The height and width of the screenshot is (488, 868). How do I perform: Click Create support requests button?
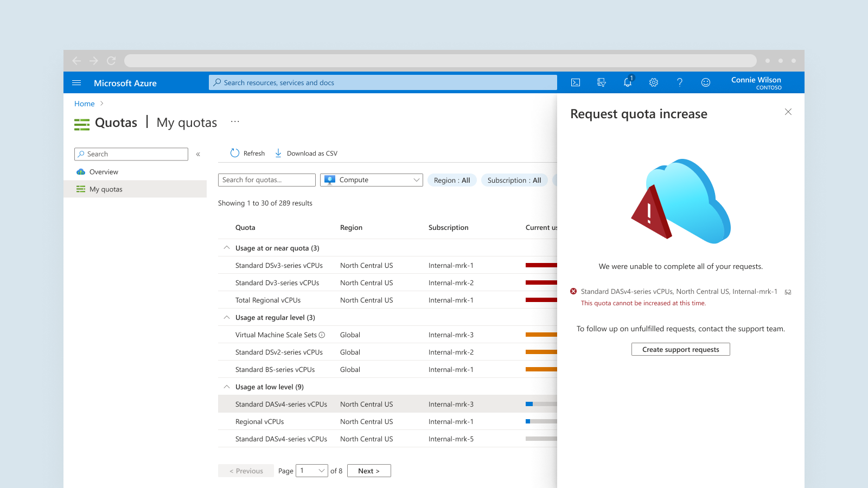click(x=680, y=350)
